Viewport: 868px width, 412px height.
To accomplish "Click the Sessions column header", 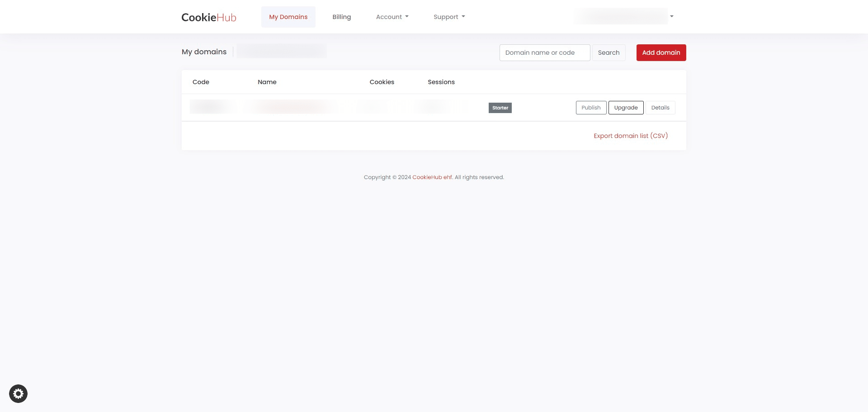I will (441, 82).
